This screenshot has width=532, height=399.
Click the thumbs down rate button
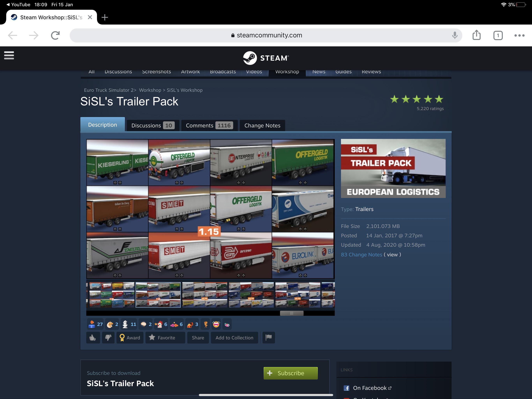click(108, 337)
